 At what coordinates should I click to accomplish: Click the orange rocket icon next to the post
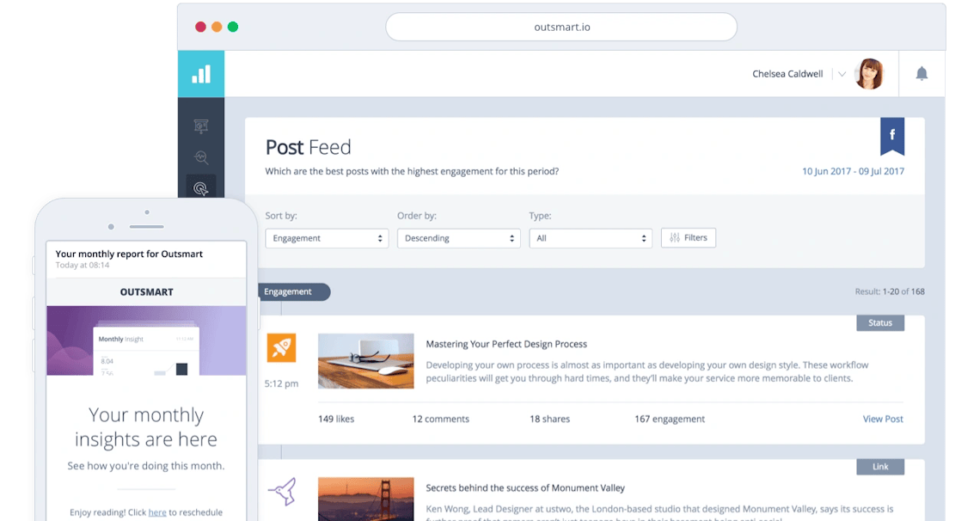tap(282, 347)
